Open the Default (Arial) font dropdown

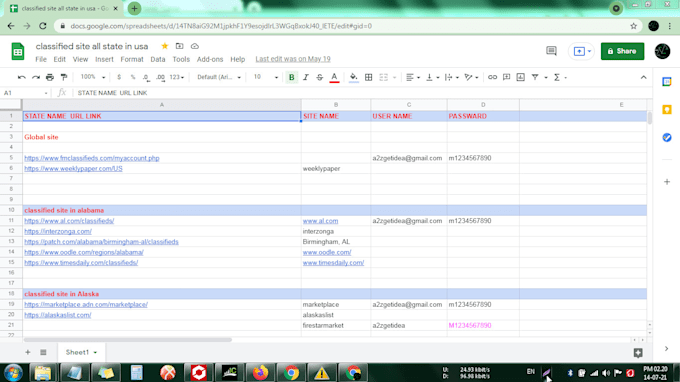pyautogui.click(x=219, y=77)
